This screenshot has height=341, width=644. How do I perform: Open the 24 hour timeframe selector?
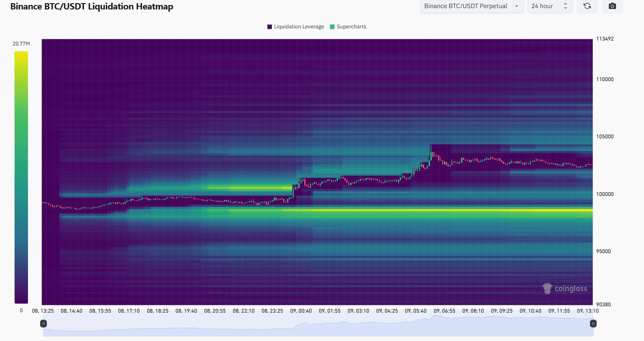[x=550, y=6]
